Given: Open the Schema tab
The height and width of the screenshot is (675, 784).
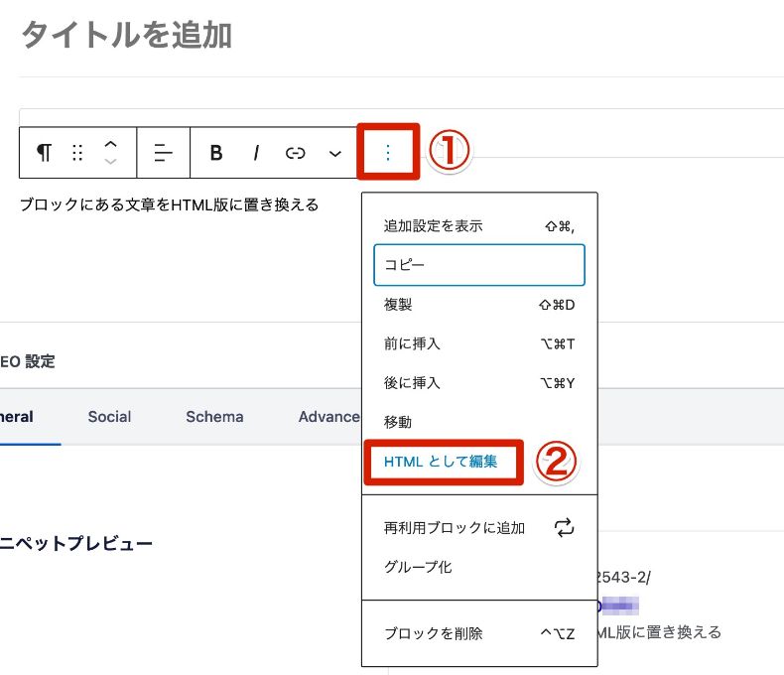Looking at the screenshot, I should pyautogui.click(x=214, y=417).
